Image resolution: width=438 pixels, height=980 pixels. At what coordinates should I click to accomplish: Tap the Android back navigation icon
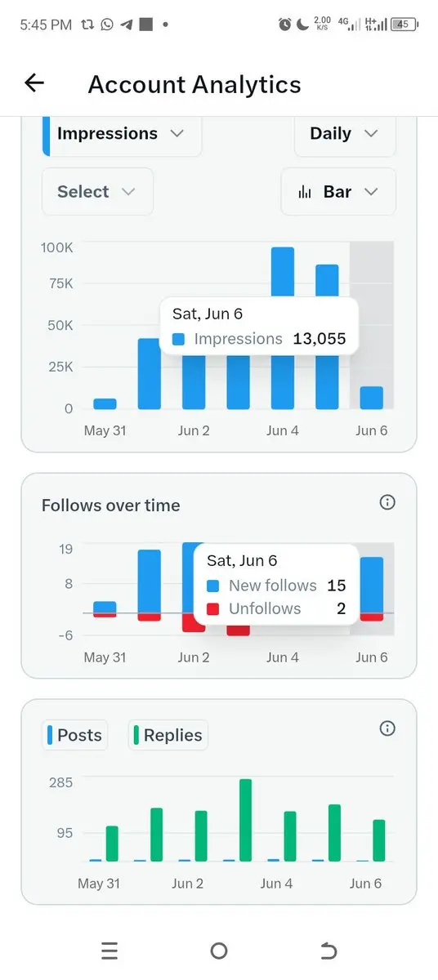click(328, 951)
